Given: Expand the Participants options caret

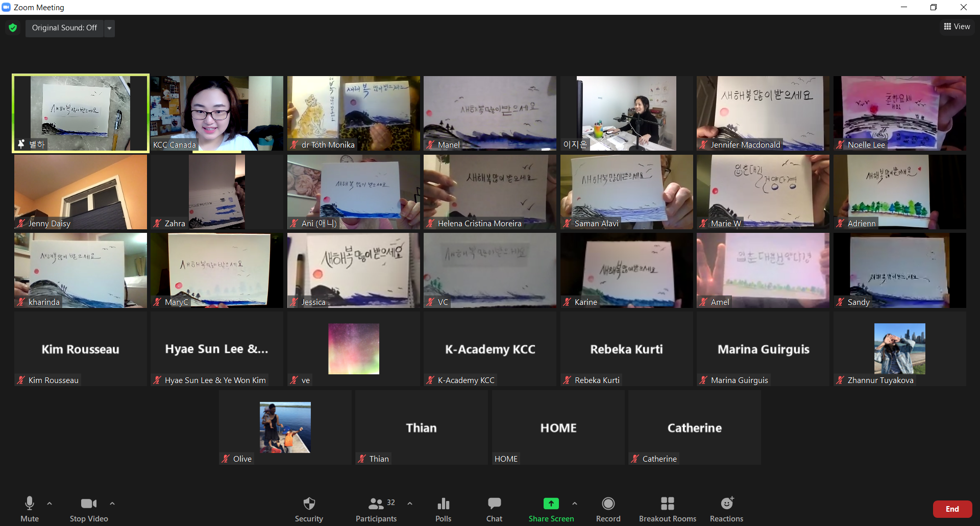Looking at the screenshot, I should coord(410,504).
